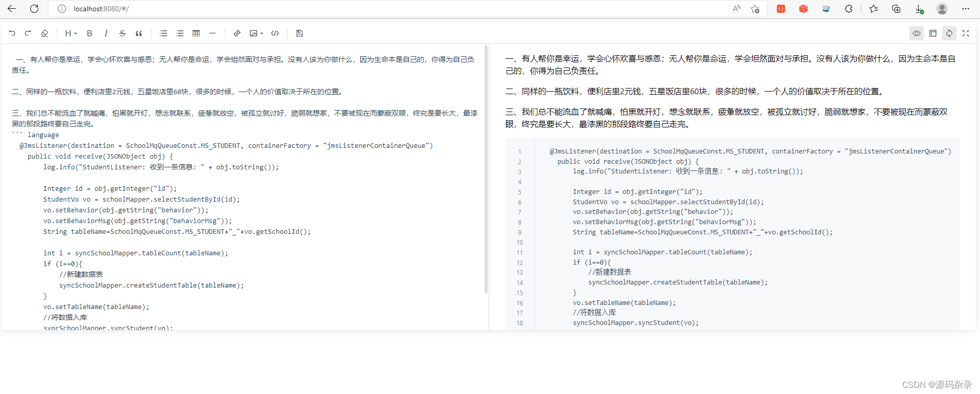Open the Read aloud feature
Viewport: 980px width, 394px height.
(x=736, y=9)
